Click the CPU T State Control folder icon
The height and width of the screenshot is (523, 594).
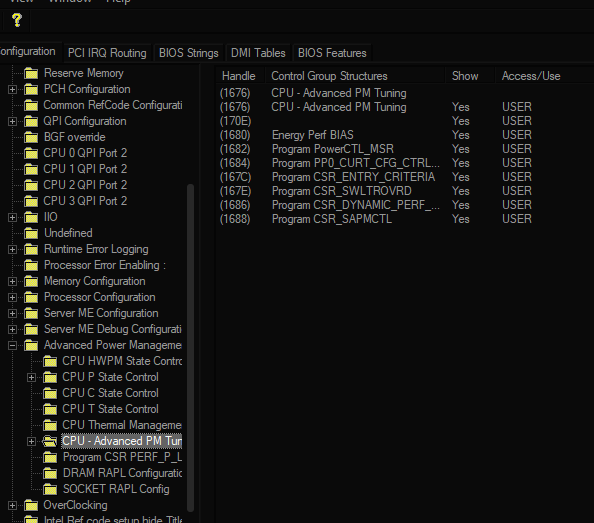coord(50,409)
